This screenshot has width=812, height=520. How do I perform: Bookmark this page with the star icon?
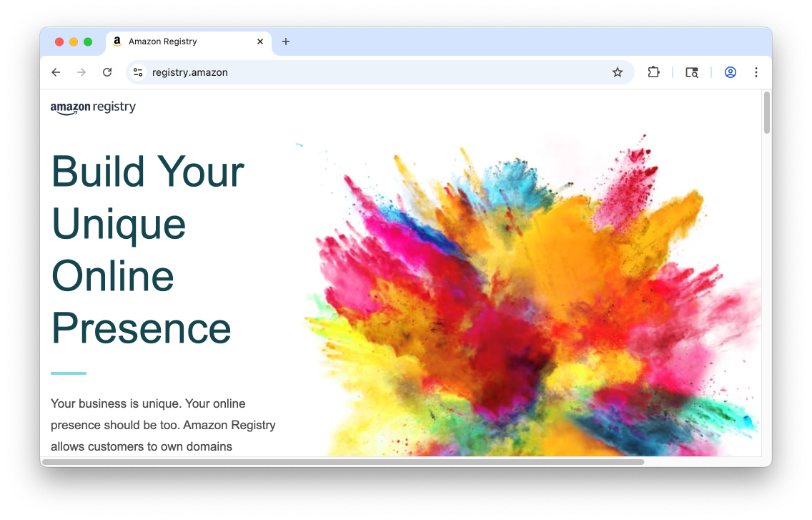[x=618, y=72]
